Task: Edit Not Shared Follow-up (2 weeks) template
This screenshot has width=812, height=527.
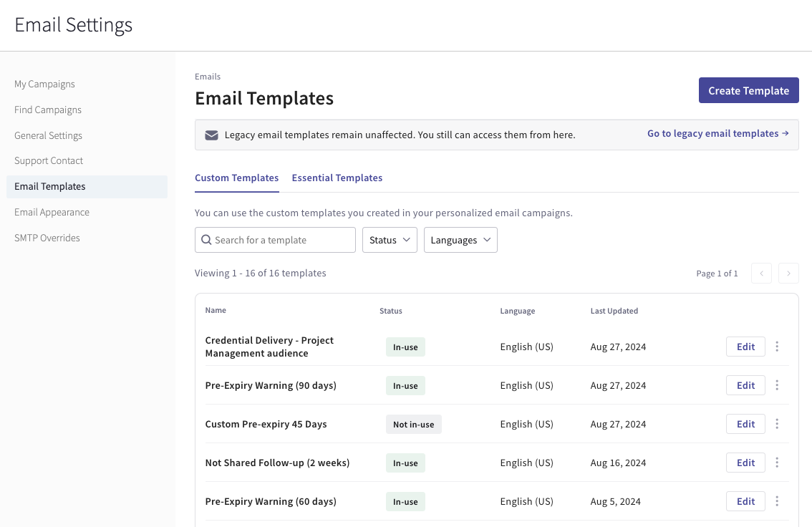Action: [745, 463]
